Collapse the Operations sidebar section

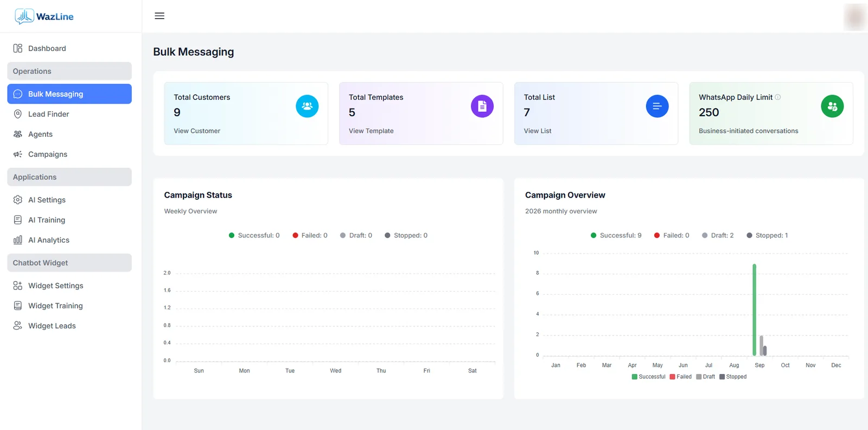(69, 71)
